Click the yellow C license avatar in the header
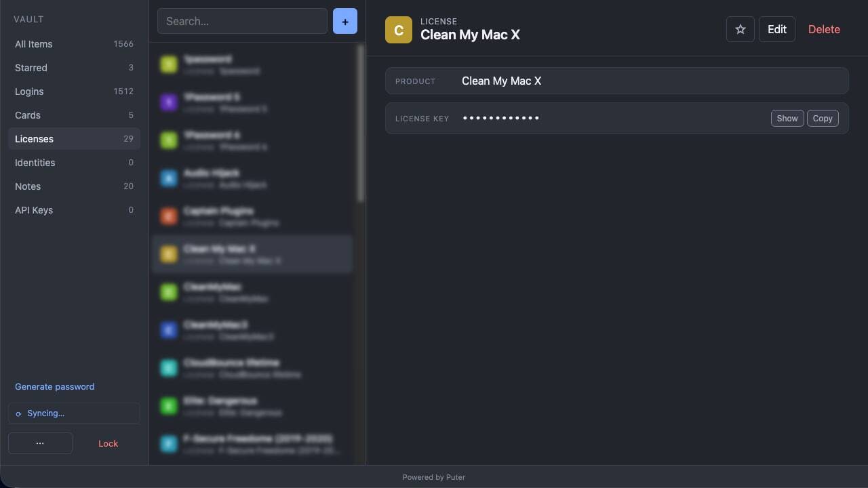868x488 pixels. (x=399, y=30)
